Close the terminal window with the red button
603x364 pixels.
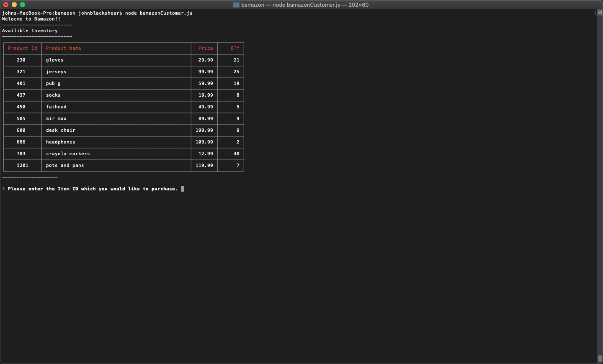[6, 5]
